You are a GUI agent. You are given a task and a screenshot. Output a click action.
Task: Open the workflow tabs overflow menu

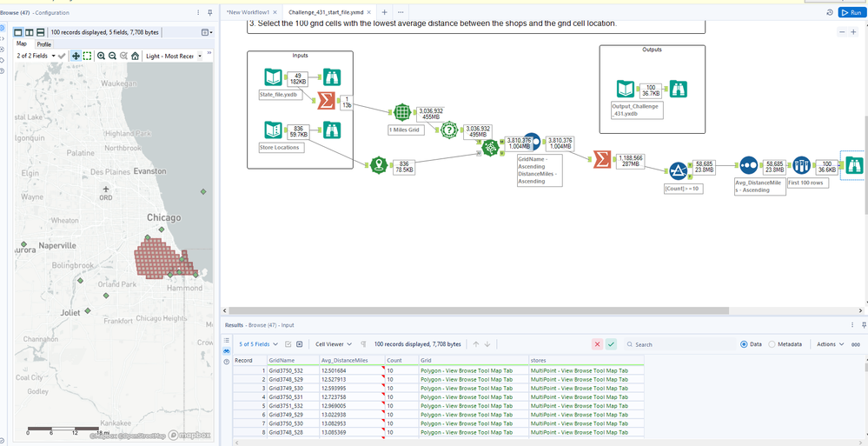401,12
